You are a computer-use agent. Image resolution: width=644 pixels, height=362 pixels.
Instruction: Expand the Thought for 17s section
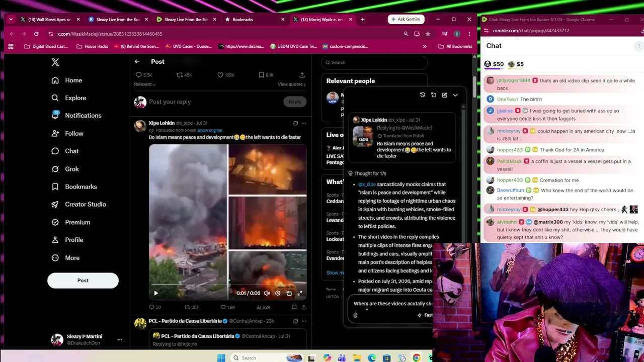tap(367, 173)
